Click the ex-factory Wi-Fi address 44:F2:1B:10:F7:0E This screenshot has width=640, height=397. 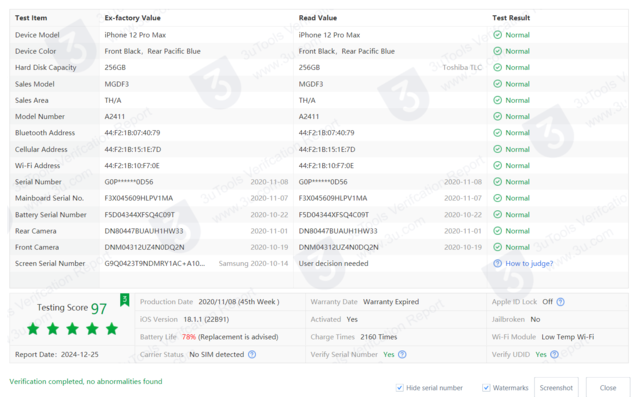[x=132, y=166]
